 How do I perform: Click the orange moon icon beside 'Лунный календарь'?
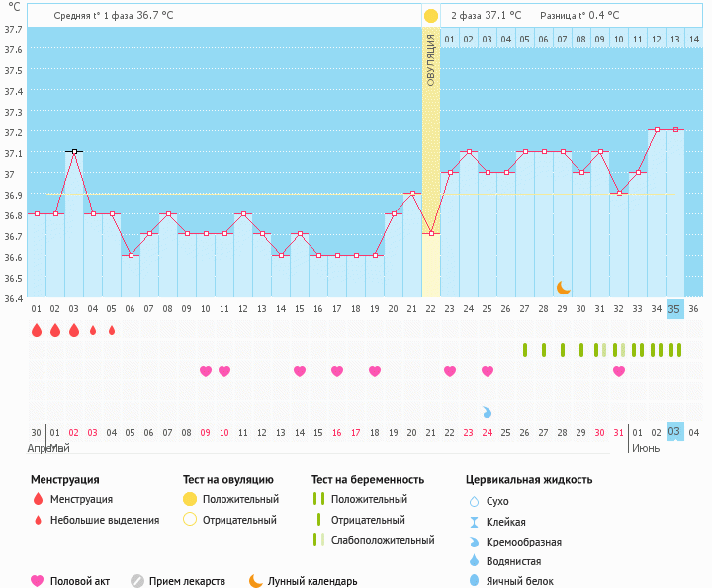[x=256, y=581]
